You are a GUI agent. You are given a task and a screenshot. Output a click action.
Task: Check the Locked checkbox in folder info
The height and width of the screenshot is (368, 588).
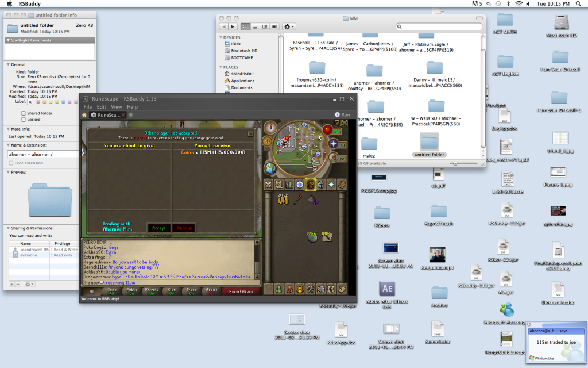pos(23,120)
